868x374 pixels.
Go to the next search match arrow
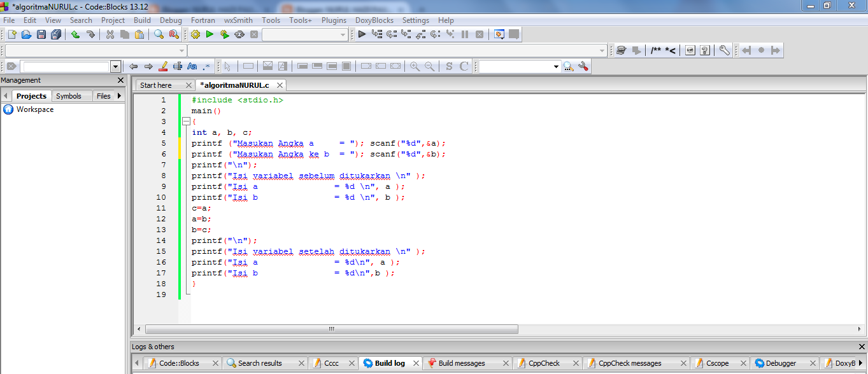(x=148, y=66)
